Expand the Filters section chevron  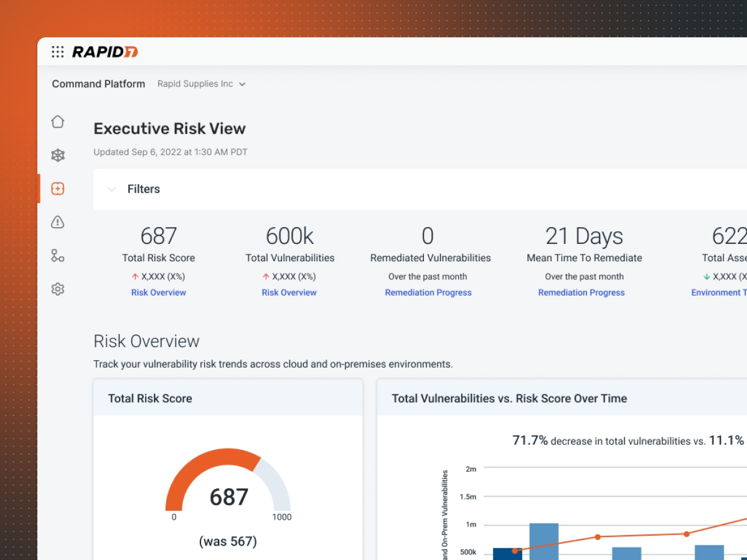[x=111, y=189]
